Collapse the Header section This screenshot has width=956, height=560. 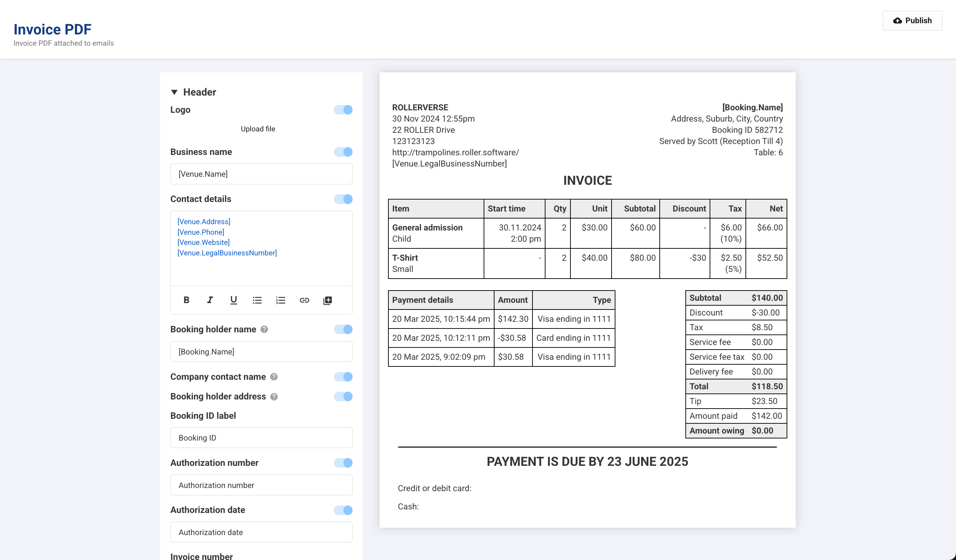click(175, 92)
